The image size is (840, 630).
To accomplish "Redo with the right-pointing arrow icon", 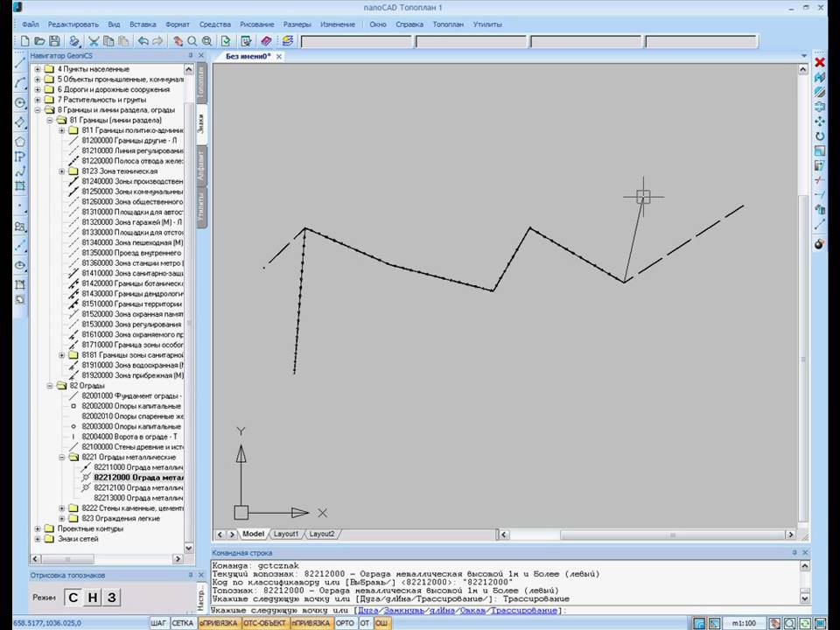I will pyautogui.click(x=157, y=41).
